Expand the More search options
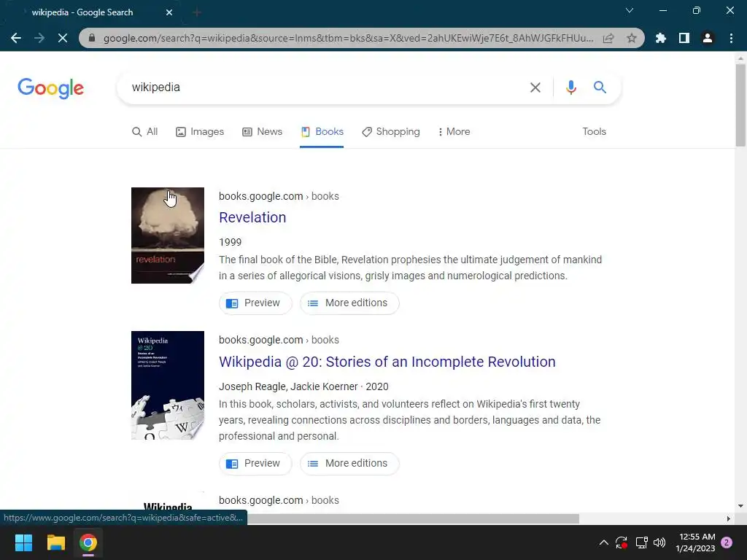The height and width of the screenshot is (560, 747). point(454,131)
